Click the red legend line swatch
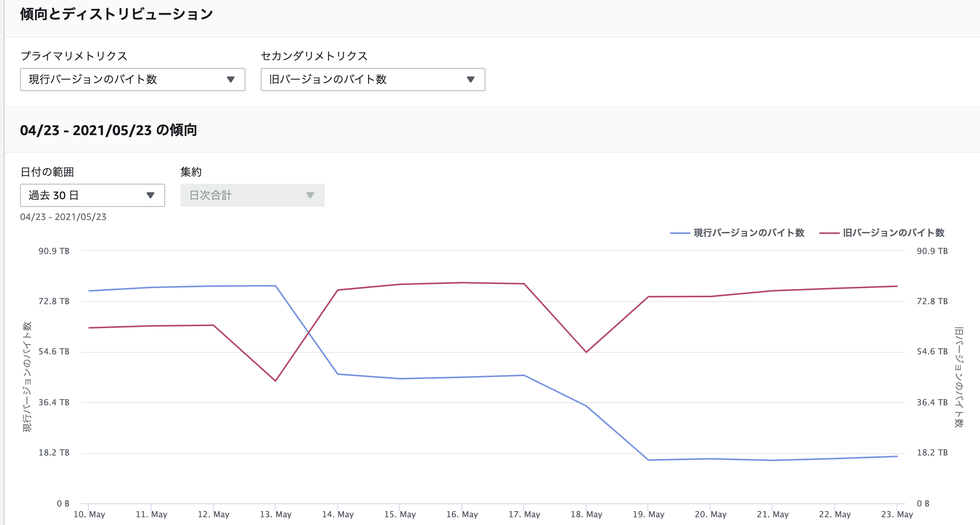Screen dimensions: 980x525 tap(829, 233)
